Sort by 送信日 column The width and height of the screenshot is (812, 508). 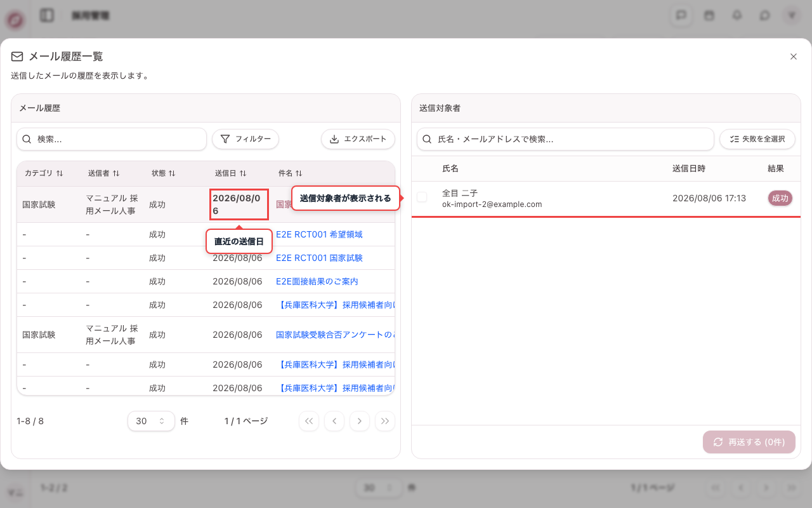pyautogui.click(x=230, y=173)
